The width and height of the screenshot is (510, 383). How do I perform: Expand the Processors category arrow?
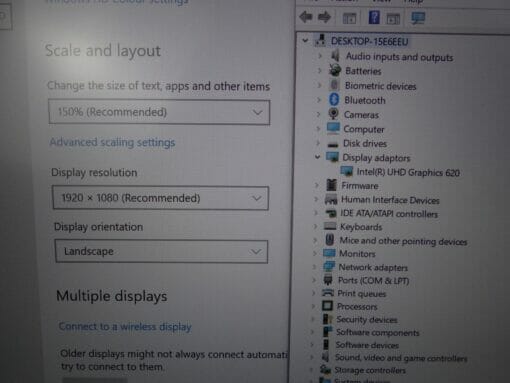313,306
